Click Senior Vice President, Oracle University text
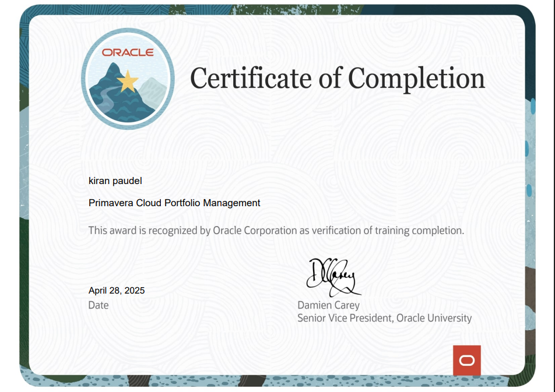The width and height of the screenshot is (555, 392). click(x=384, y=318)
